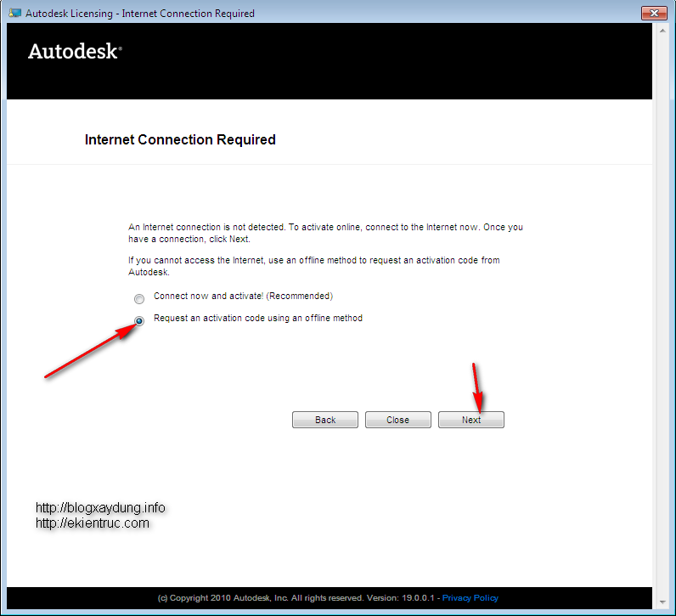Open the Privacy Policy link

point(470,598)
